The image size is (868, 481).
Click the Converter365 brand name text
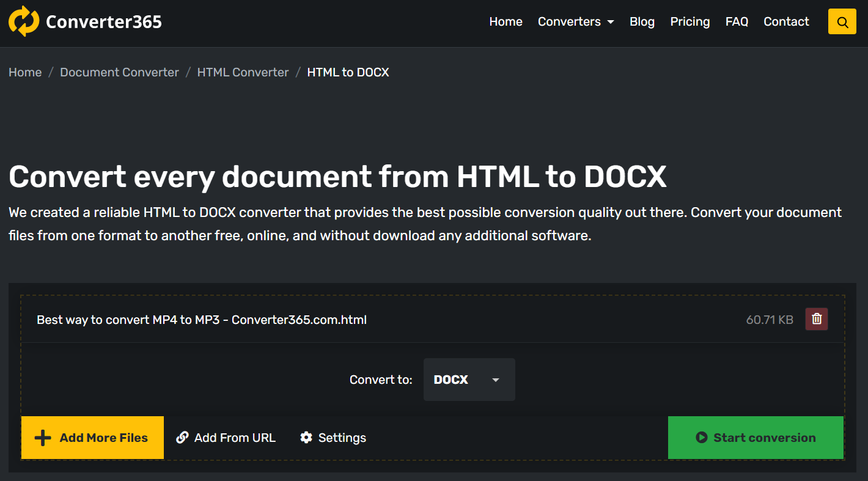[x=104, y=22]
